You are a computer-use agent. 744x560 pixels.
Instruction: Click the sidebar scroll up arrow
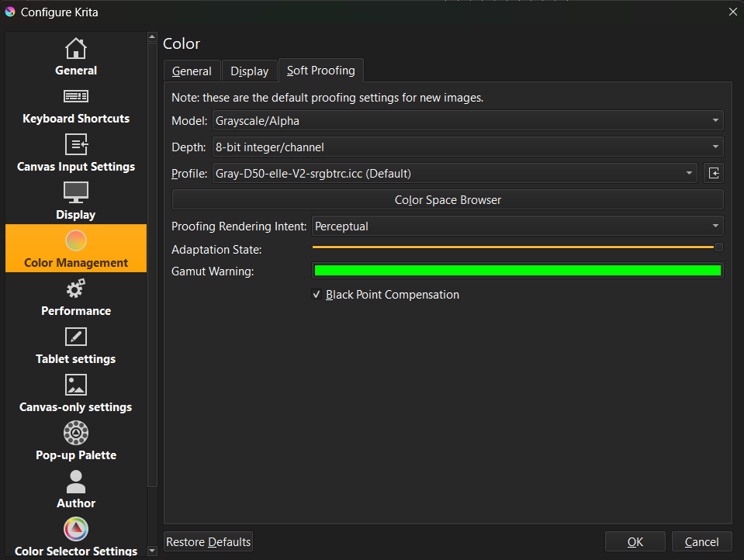coord(152,36)
